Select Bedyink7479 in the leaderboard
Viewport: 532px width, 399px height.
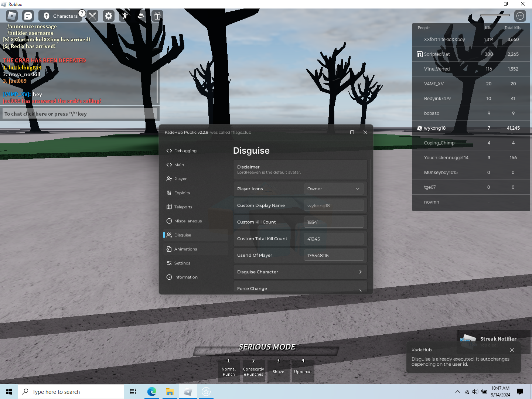[x=471, y=98]
